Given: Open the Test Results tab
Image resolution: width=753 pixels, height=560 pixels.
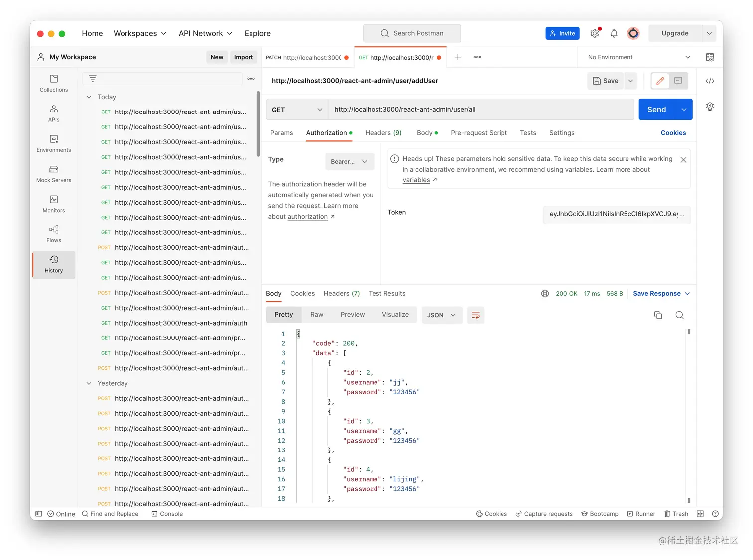Looking at the screenshot, I should pos(387,294).
